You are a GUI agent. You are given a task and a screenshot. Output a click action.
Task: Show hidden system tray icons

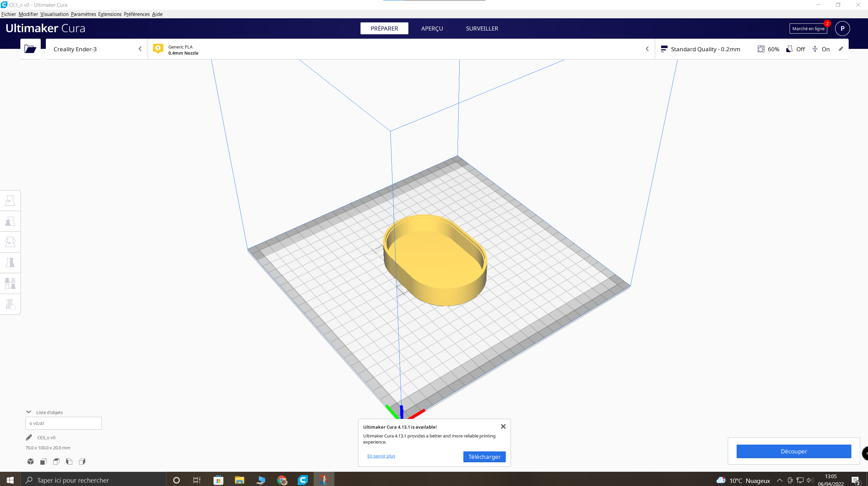pos(779,480)
